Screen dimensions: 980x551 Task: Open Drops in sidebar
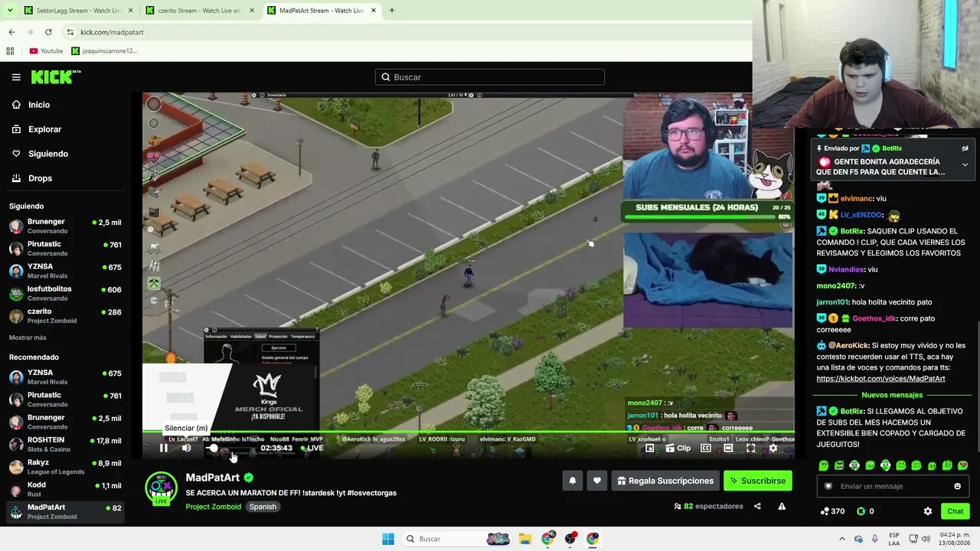click(x=40, y=178)
